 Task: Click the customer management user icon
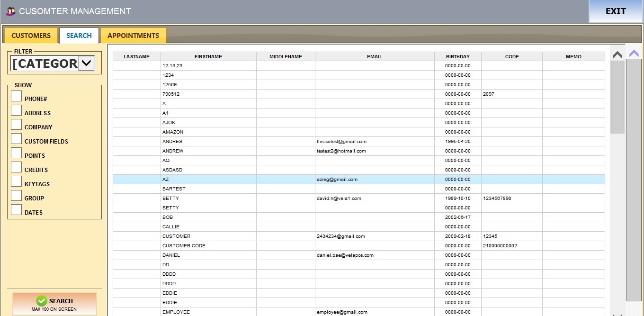(x=10, y=11)
